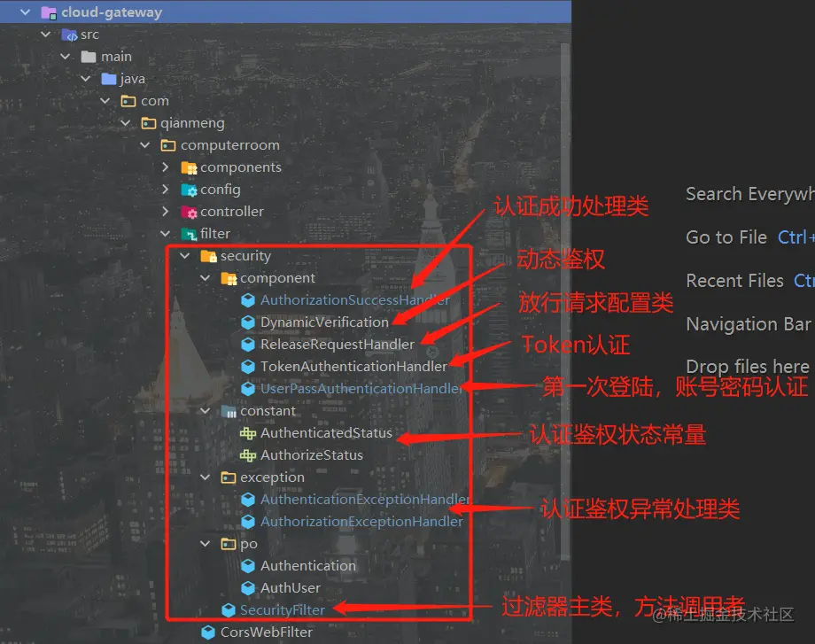This screenshot has width=815, height=644.
Task: Click the cloud-gateway module folder icon
Action: [x=49, y=12]
